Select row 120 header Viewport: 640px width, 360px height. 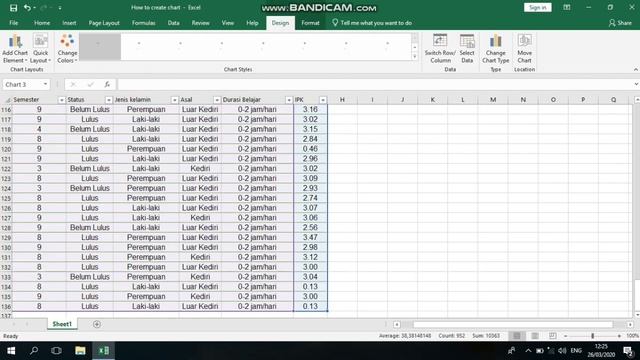tap(6, 149)
